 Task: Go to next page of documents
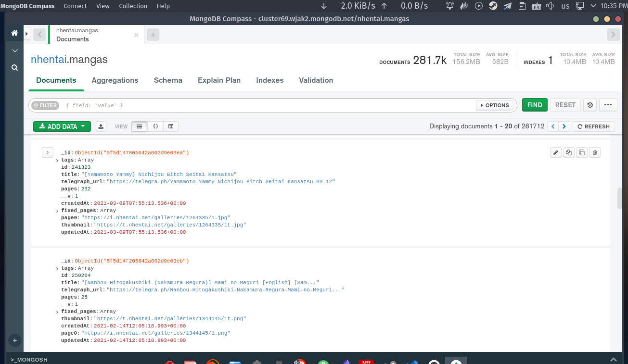coord(564,126)
